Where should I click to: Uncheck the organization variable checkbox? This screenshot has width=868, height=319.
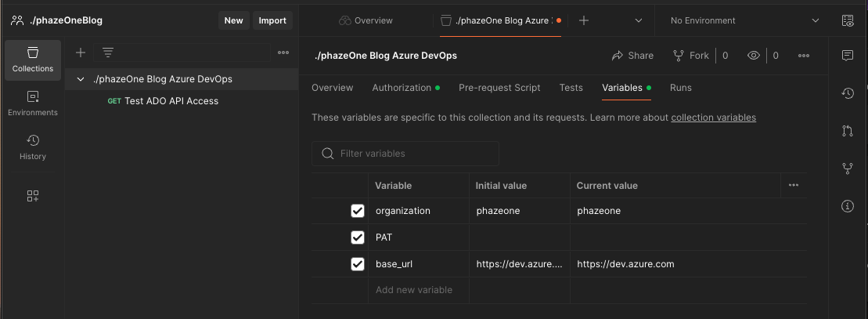pos(358,211)
